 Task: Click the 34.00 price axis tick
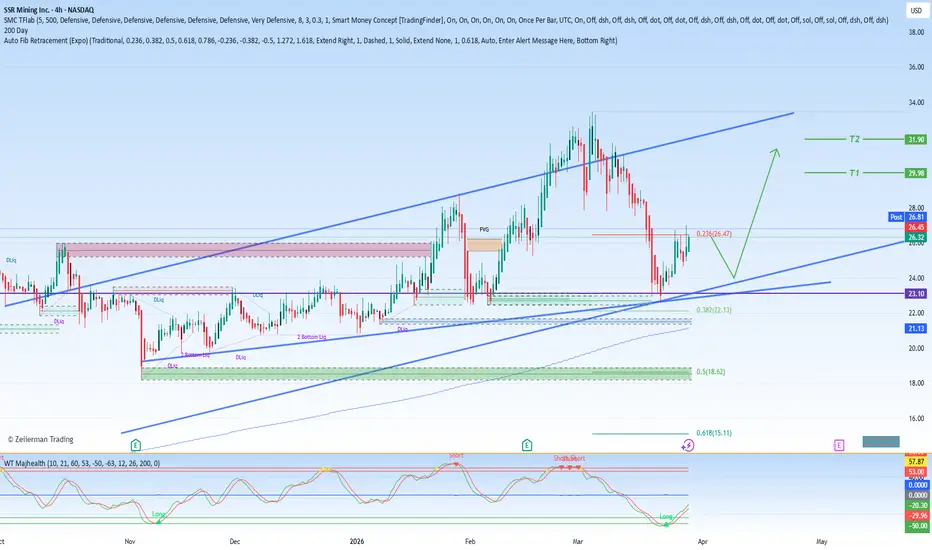pyautogui.click(x=916, y=102)
